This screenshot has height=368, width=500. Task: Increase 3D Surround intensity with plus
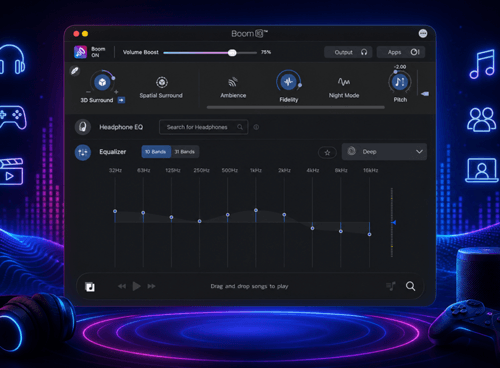click(x=116, y=92)
